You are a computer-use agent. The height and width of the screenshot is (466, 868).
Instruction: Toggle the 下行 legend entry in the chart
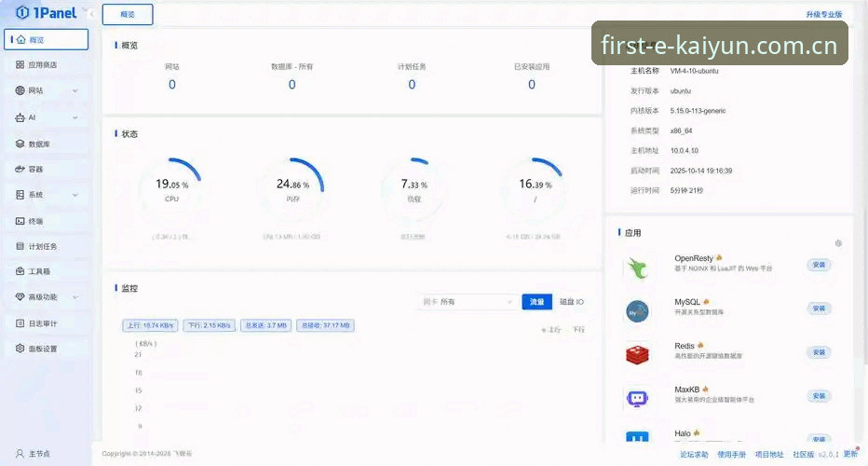[578, 330]
